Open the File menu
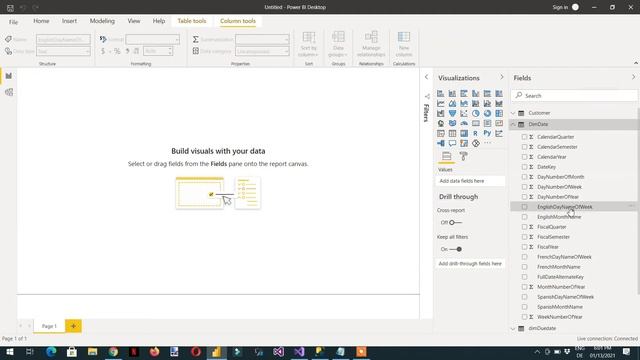Image resolution: width=640 pixels, height=360 pixels. [x=13, y=22]
